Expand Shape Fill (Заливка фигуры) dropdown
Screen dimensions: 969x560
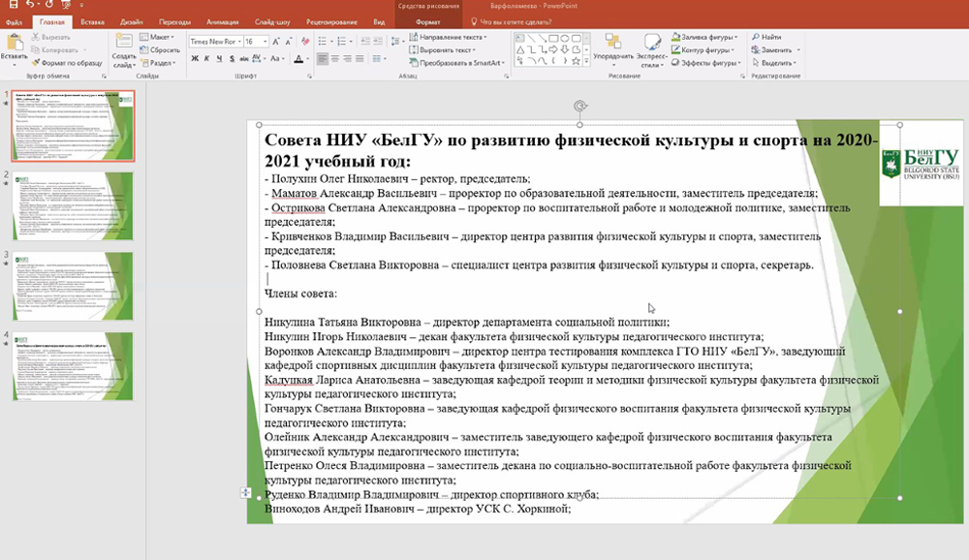point(735,37)
